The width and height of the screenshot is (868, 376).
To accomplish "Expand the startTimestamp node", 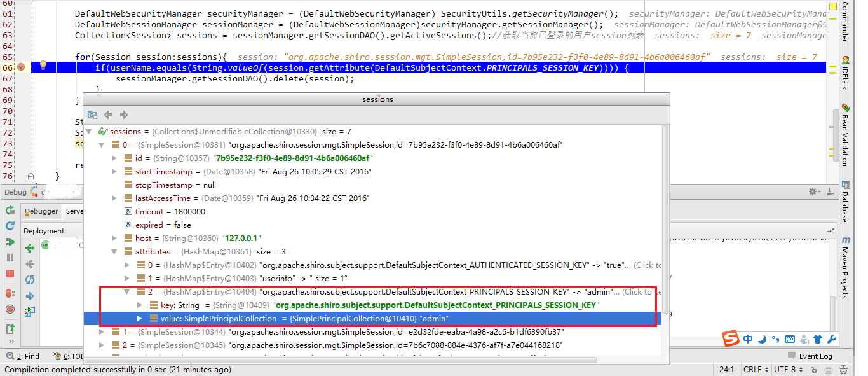I will tap(114, 172).
